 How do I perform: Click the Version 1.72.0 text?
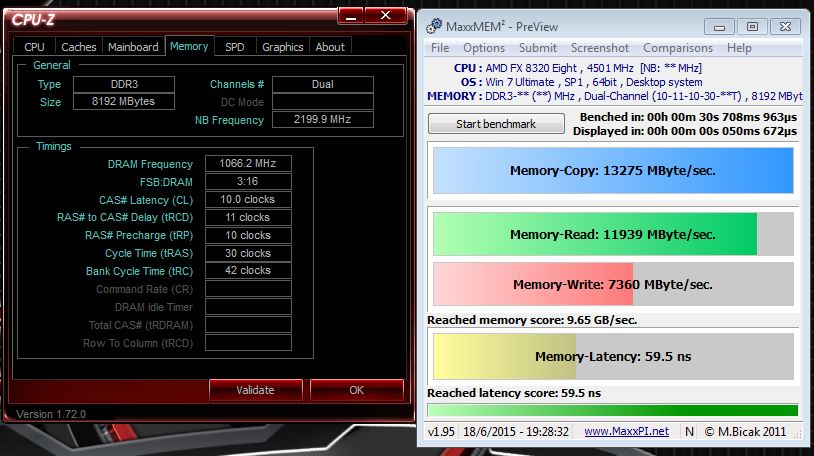click(x=51, y=414)
